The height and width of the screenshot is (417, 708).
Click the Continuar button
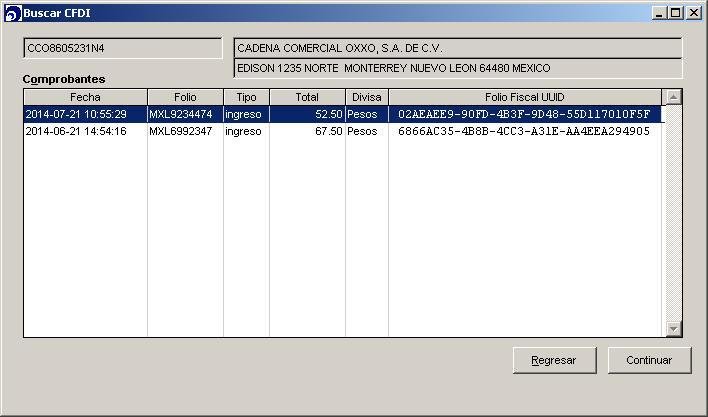click(x=649, y=360)
